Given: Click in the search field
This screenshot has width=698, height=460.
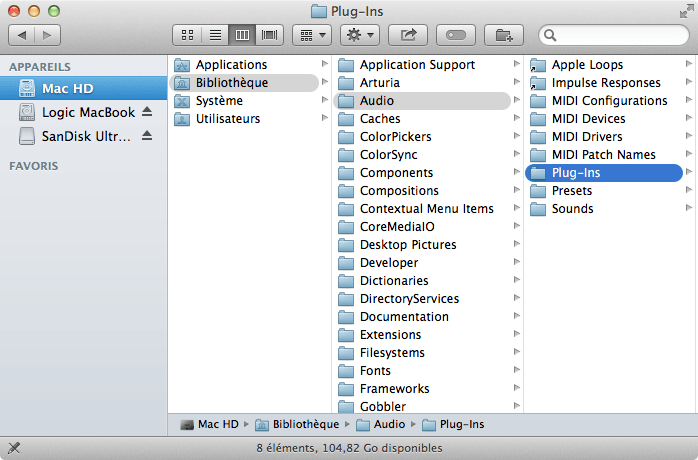Looking at the screenshot, I should click(617, 35).
